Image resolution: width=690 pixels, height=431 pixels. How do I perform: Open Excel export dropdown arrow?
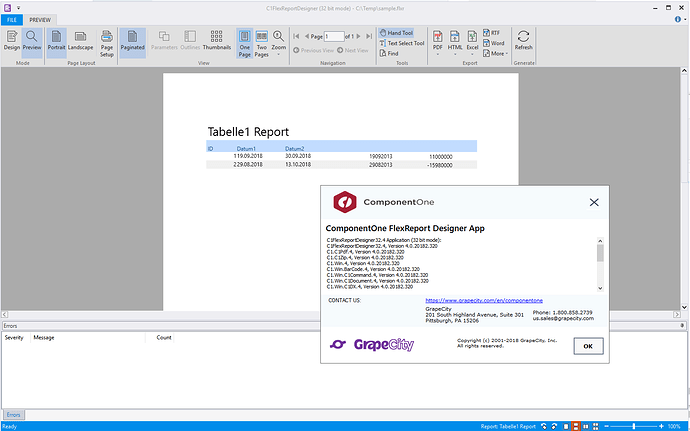click(472, 55)
